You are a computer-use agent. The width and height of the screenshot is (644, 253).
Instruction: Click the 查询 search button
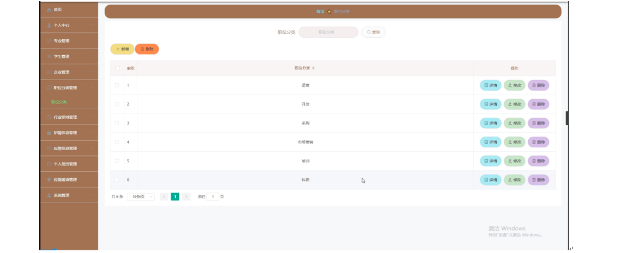click(x=373, y=32)
